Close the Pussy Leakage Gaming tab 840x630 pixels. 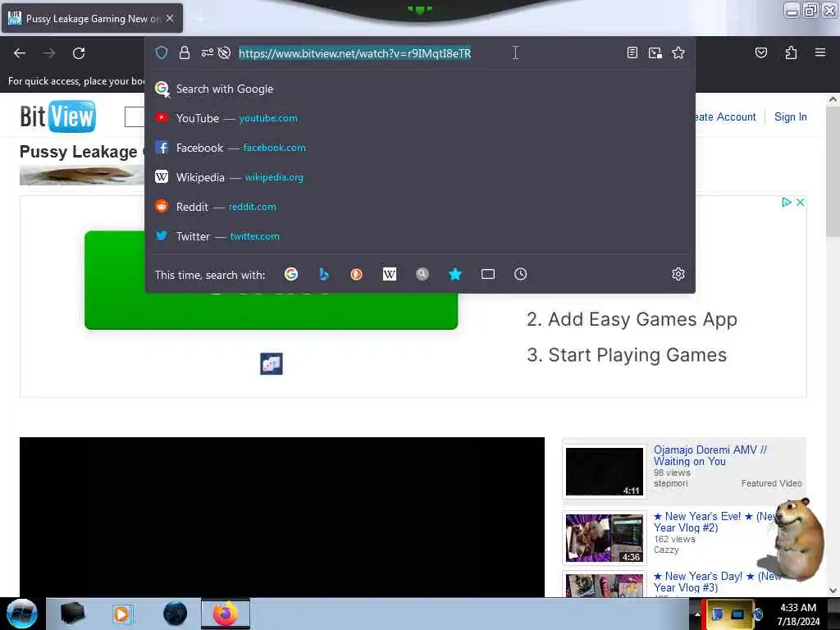coord(170,18)
